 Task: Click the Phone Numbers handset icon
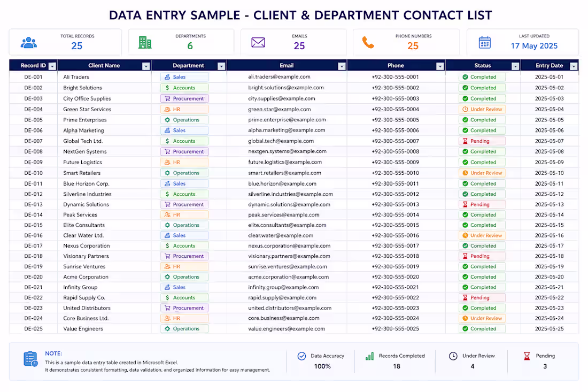tap(368, 43)
